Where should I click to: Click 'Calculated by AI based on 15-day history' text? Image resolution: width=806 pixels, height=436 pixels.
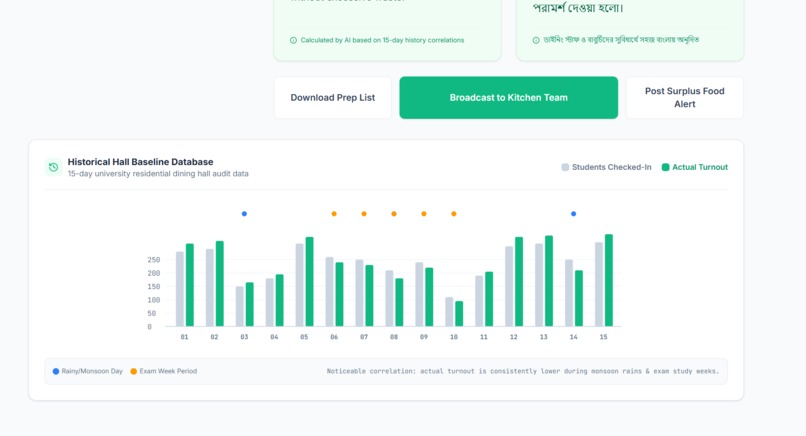(382, 40)
